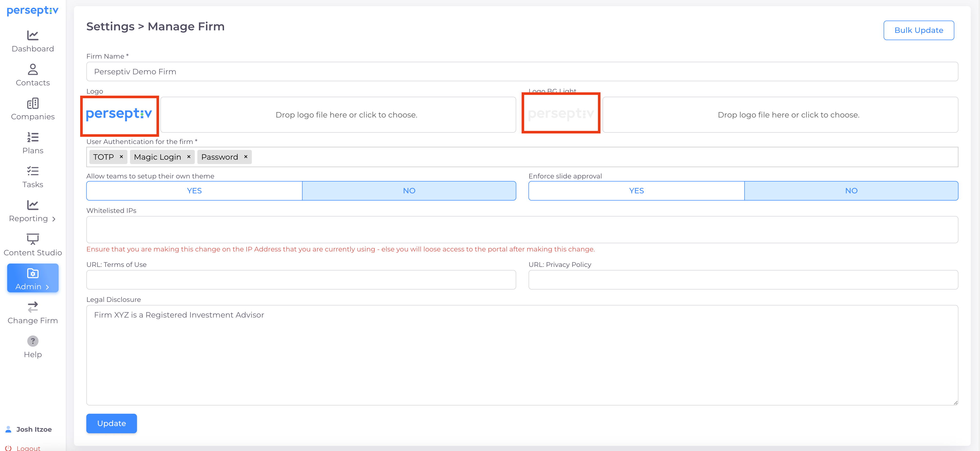The height and width of the screenshot is (451, 980).
Task: Open Content Studio presentation icon
Action: (33, 239)
